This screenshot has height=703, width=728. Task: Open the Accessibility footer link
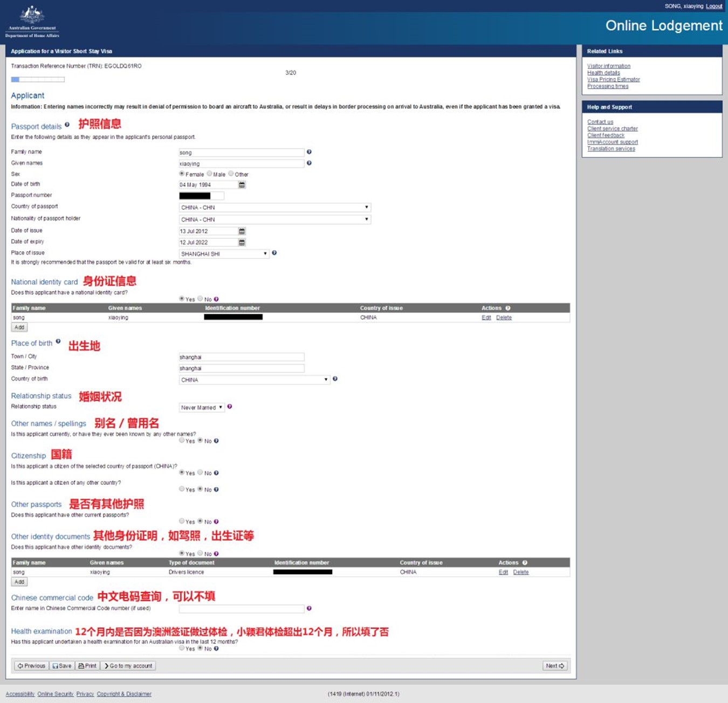(x=20, y=694)
